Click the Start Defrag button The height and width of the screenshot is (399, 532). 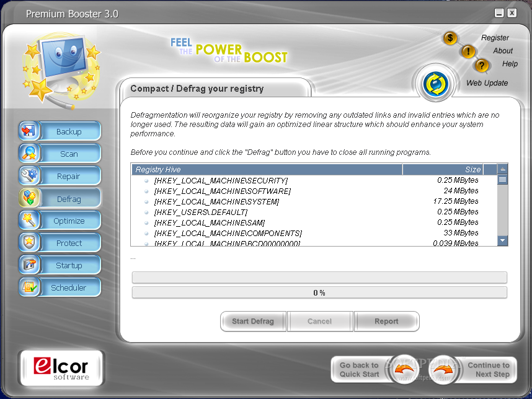[x=253, y=321]
